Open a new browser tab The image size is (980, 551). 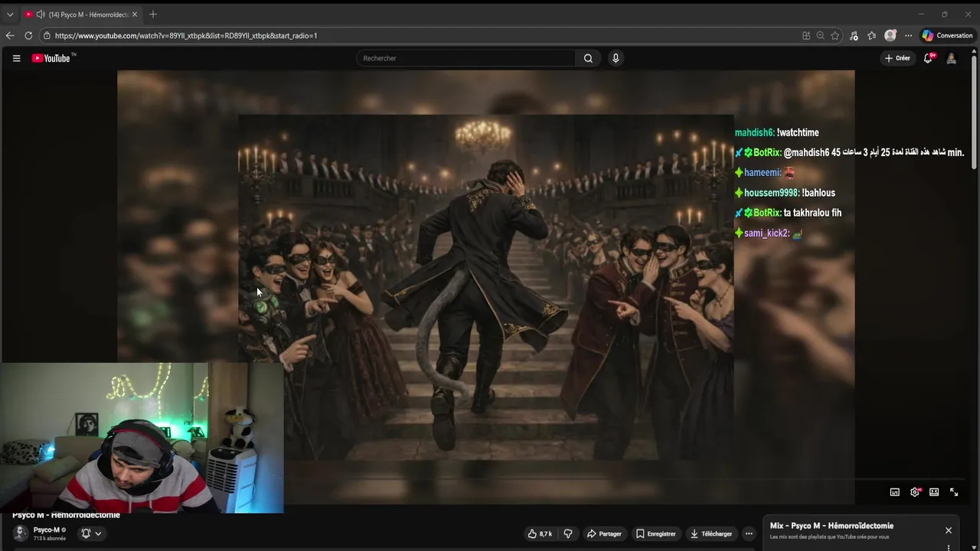click(x=153, y=15)
